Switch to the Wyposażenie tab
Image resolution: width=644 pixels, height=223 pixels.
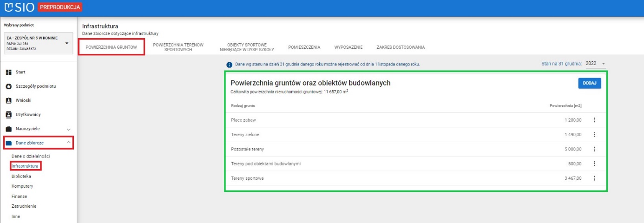point(348,47)
